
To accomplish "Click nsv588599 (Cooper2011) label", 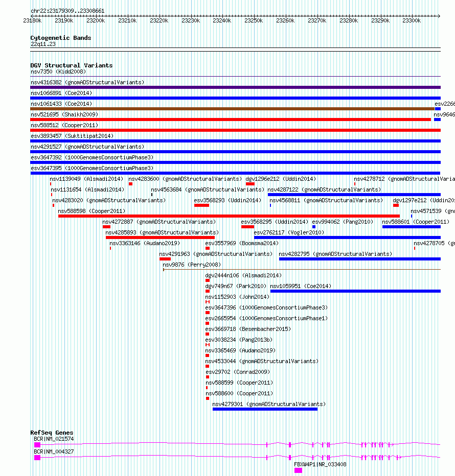I will [239, 383].
